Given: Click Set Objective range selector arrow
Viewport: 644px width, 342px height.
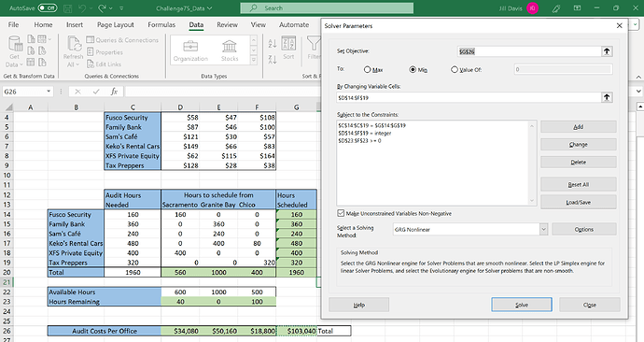Looking at the screenshot, I should point(607,51).
